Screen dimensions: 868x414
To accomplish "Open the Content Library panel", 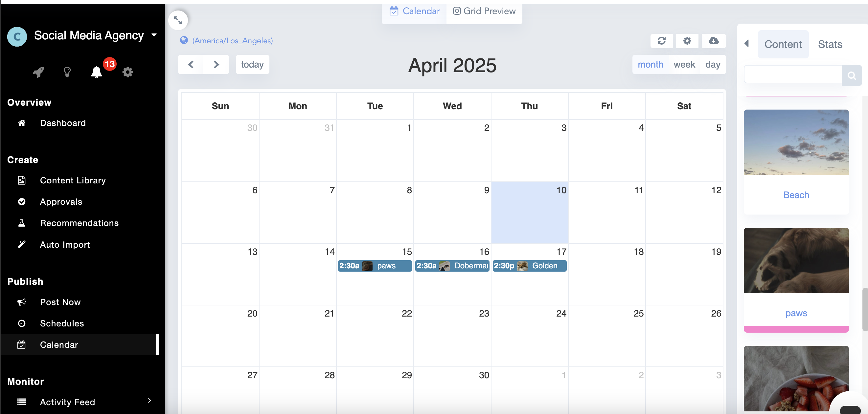I will click(x=73, y=180).
